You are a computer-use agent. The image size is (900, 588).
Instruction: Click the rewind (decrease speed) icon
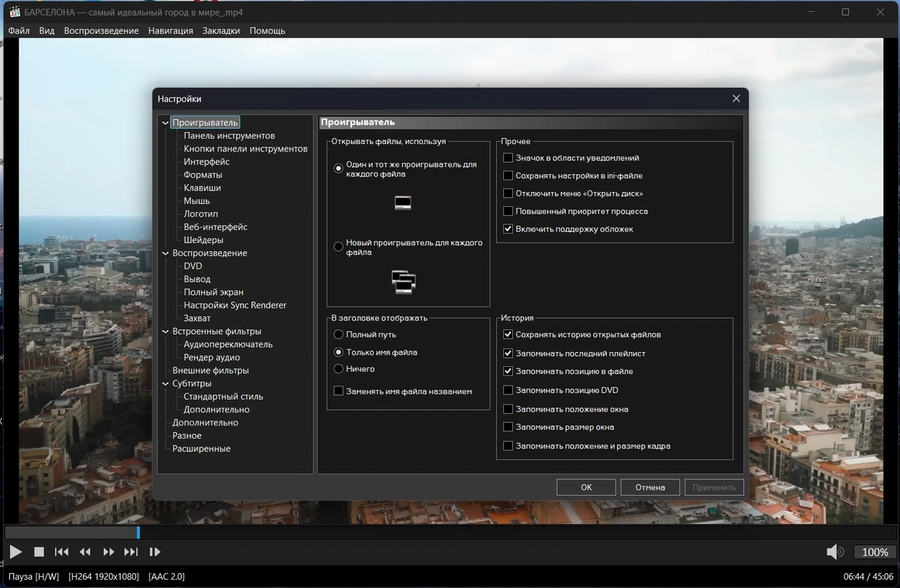(x=85, y=552)
